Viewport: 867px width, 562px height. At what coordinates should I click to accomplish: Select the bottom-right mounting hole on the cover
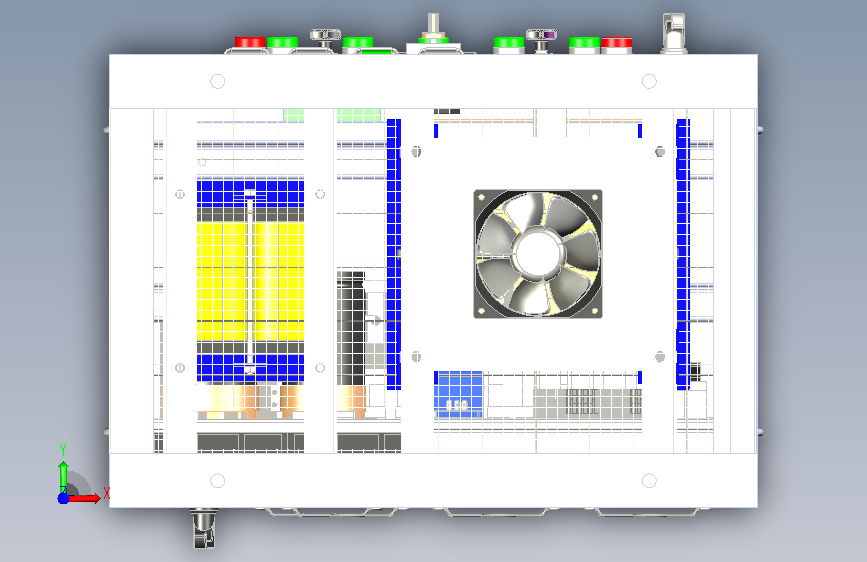click(649, 481)
